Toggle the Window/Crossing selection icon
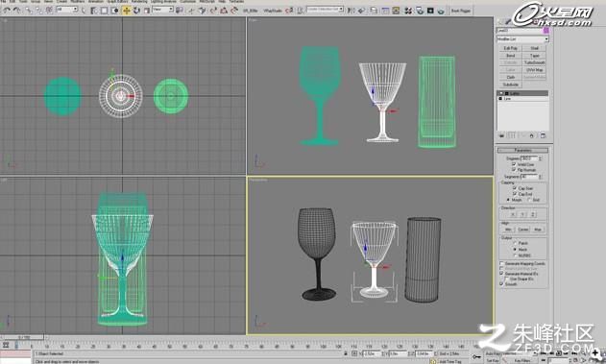The width and height of the screenshot is (606, 364). tap(115, 11)
